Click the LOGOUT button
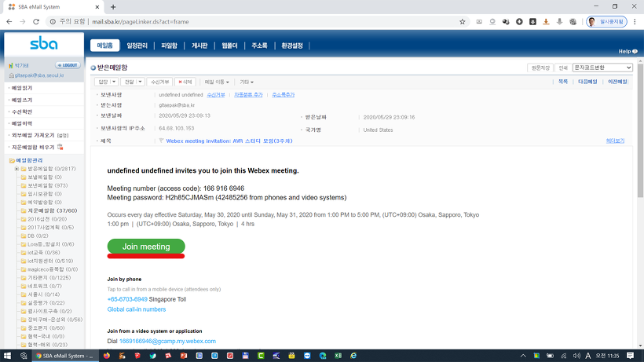 click(x=68, y=65)
